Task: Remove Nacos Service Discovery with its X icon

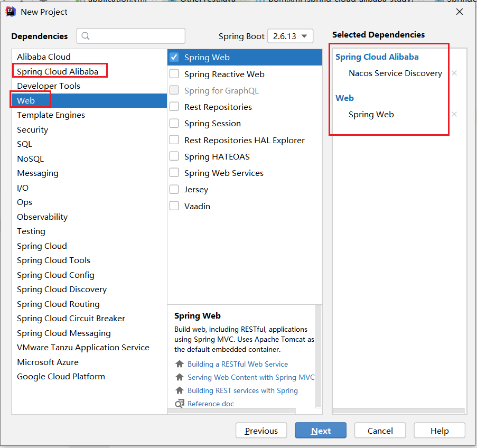Action: [454, 73]
